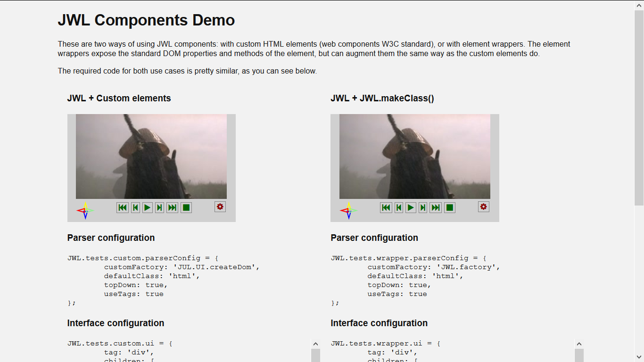Image resolution: width=644 pixels, height=362 pixels.
Task: Click the up arrow of the right code scrollbar
Action: point(579,344)
